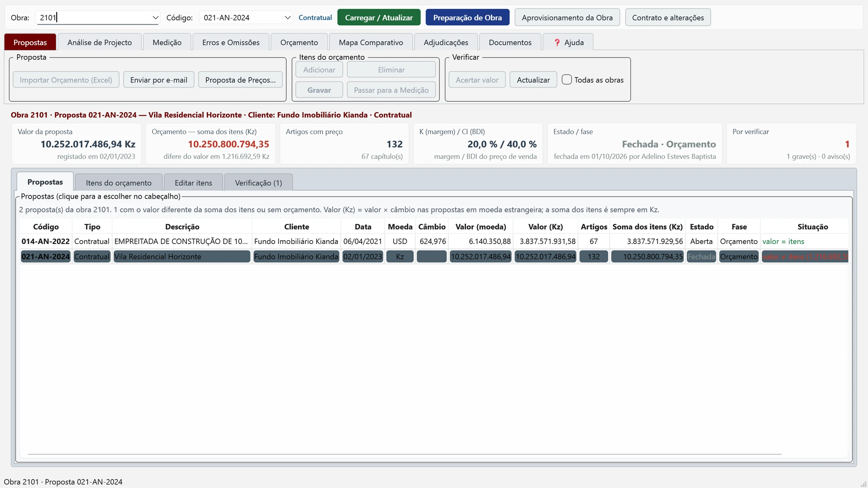Open the Adjudicações tab

446,42
